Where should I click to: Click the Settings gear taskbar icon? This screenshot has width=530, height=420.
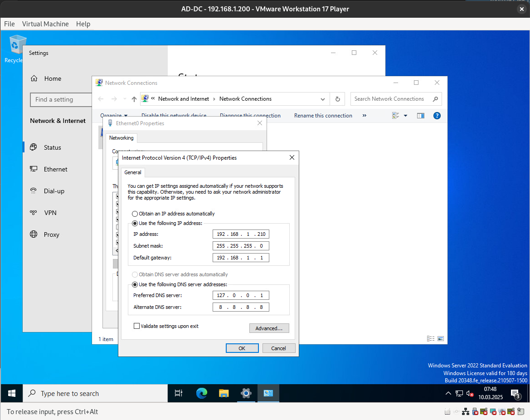point(246,393)
